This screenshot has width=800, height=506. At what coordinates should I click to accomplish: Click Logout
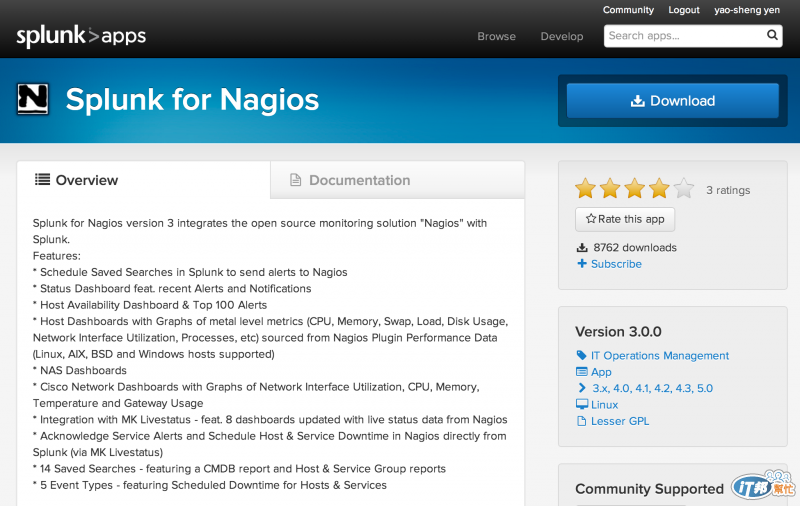pos(684,10)
